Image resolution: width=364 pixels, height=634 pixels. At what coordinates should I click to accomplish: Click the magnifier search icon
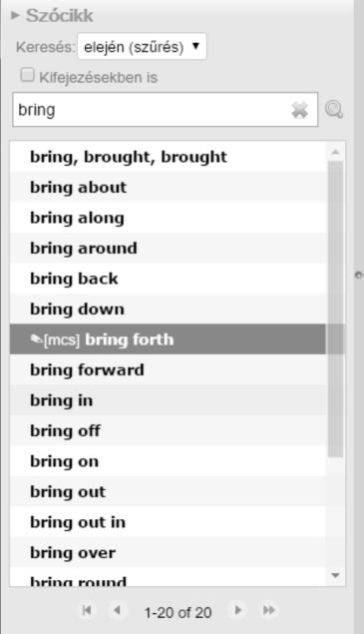(334, 109)
